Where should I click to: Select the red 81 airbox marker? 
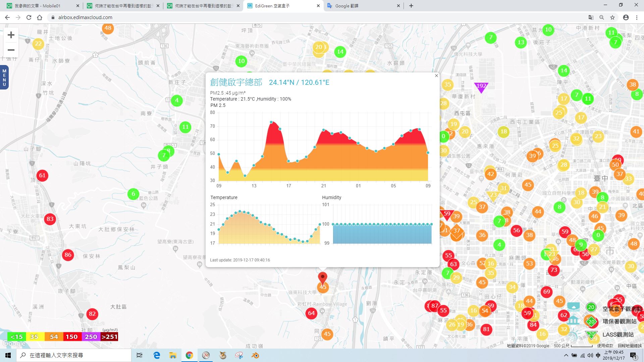pos(486,329)
